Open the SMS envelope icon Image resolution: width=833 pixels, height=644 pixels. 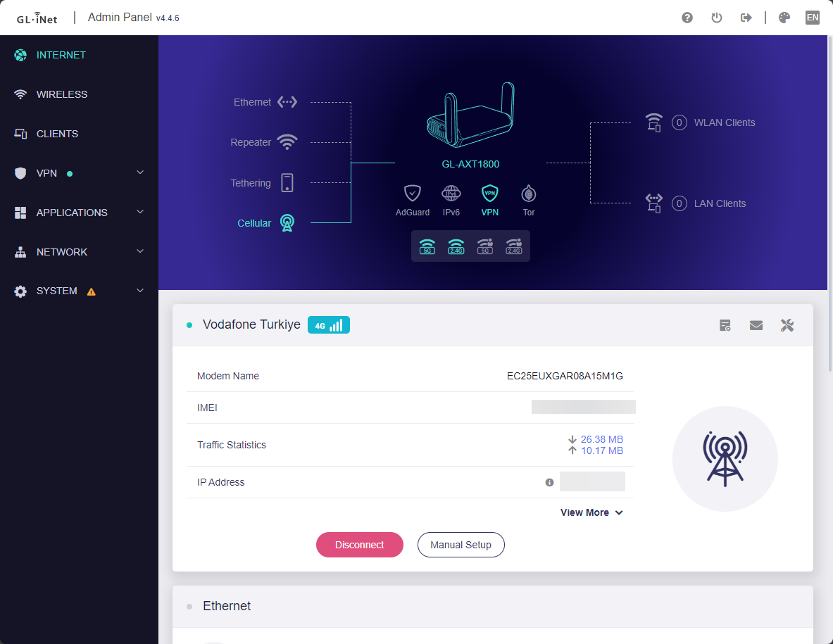pyautogui.click(x=756, y=325)
